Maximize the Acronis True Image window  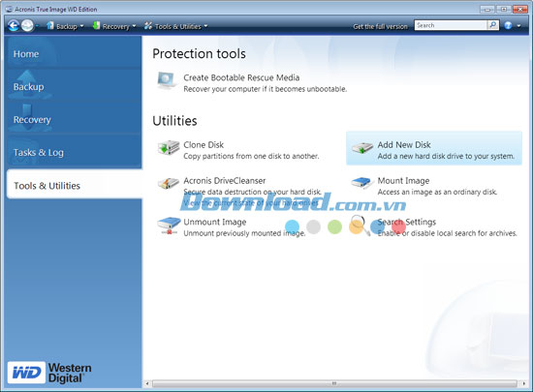[504, 9]
